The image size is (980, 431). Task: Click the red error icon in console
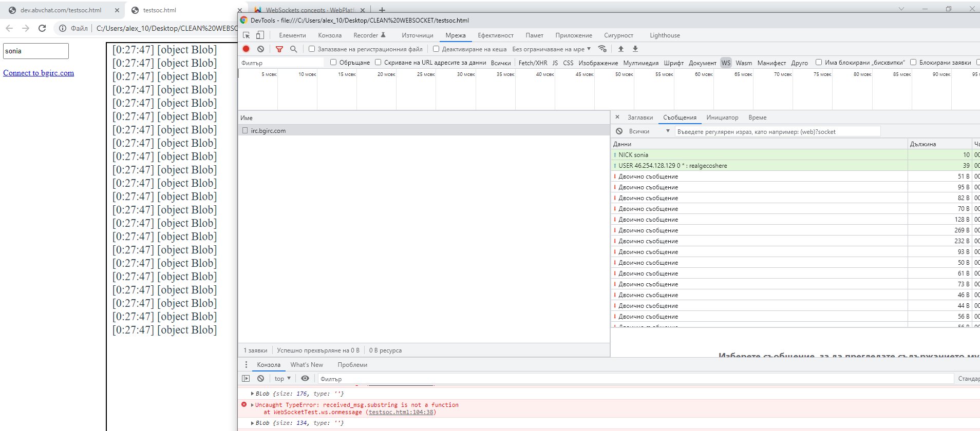(x=244, y=405)
